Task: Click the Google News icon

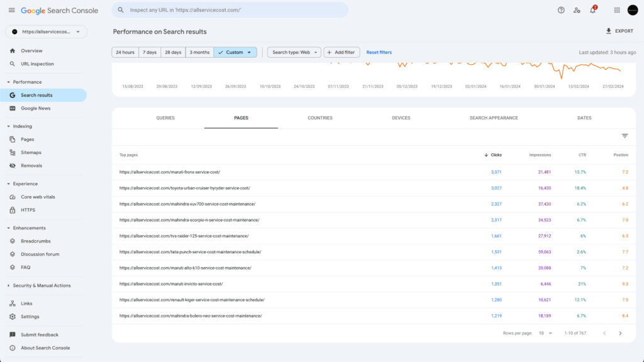Action: click(13, 108)
